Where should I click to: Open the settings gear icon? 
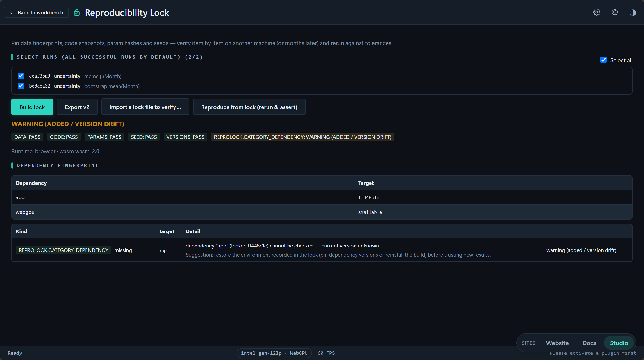point(596,12)
